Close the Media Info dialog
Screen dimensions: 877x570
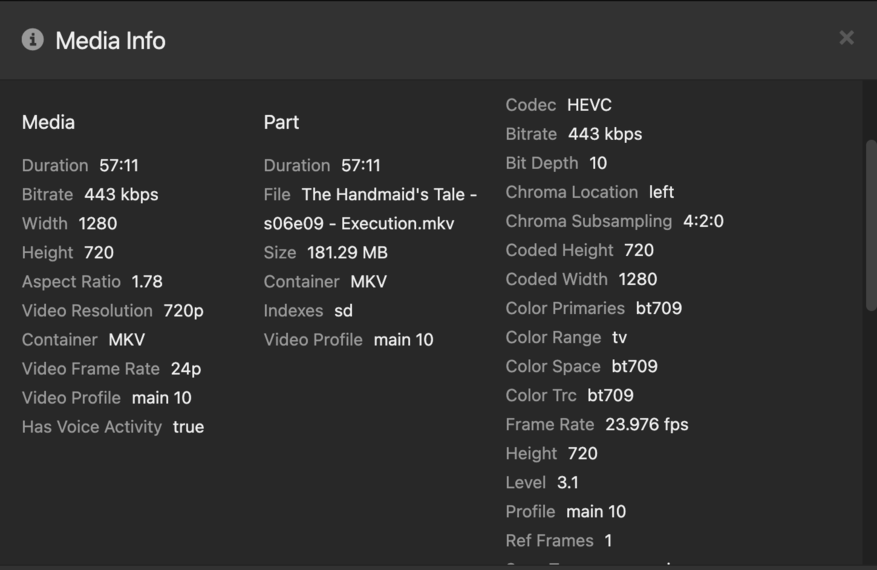pos(846,38)
